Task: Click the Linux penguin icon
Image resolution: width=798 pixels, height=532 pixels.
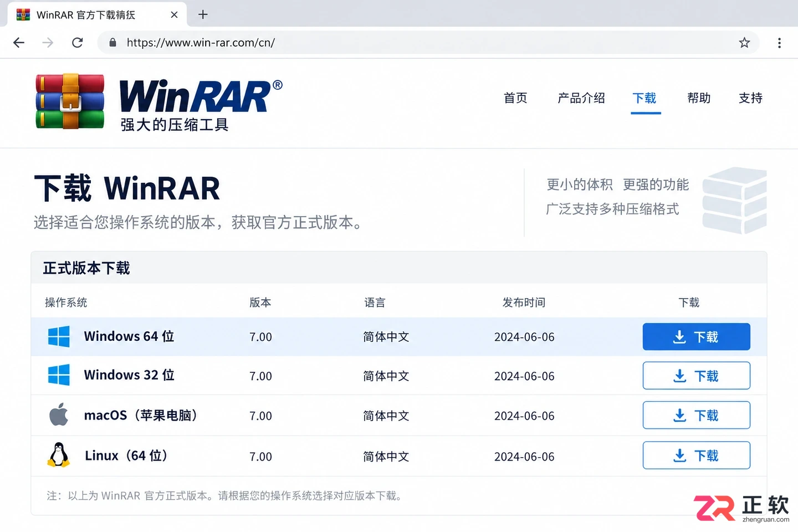Action: pyautogui.click(x=59, y=455)
